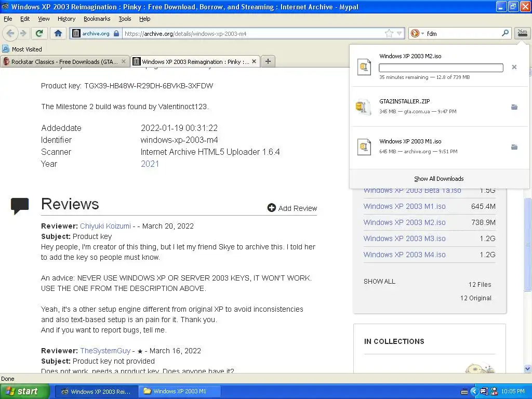Go back with the Back arrow button

click(x=10, y=33)
